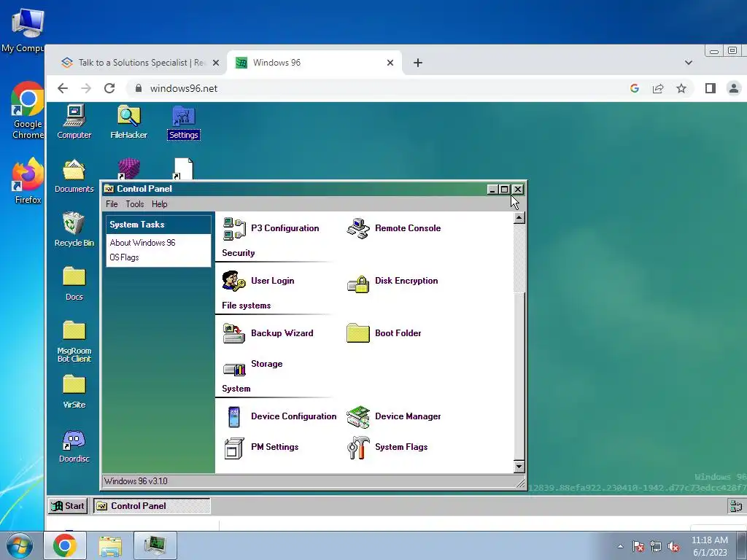Open the Remote Console item
This screenshot has height=560, width=747.
(393, 228)
